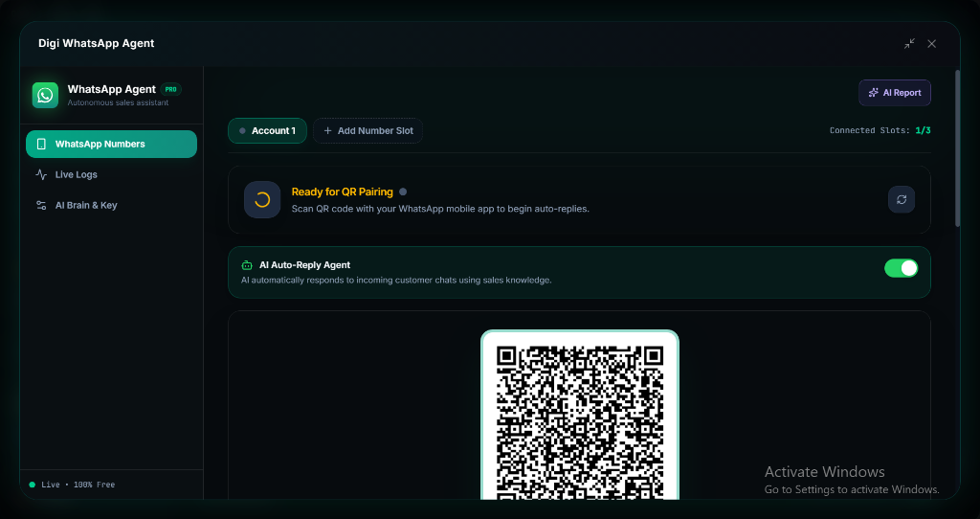Click the gray status dot after Ready for QR Pairing
Screen dimensions: 980x519
click(403, 192)
